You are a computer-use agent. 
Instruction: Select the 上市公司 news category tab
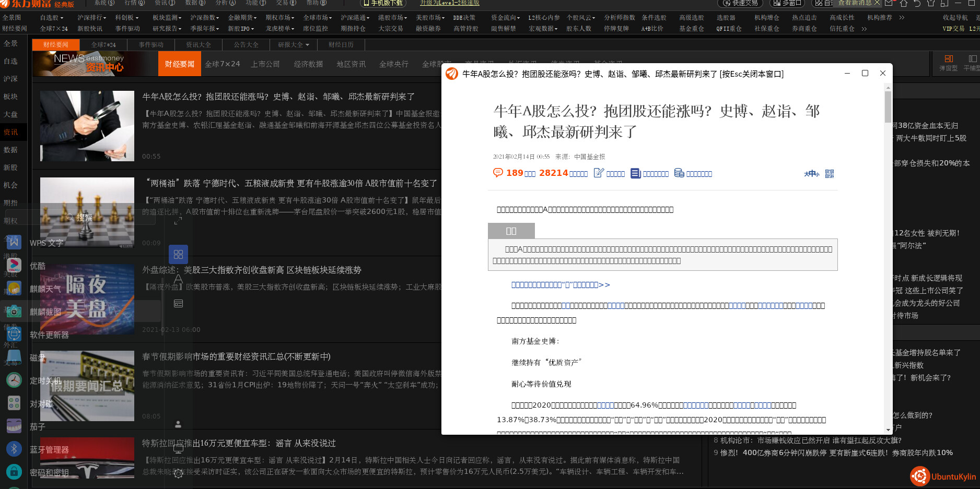pyautogui.click(x=265, y=64)
